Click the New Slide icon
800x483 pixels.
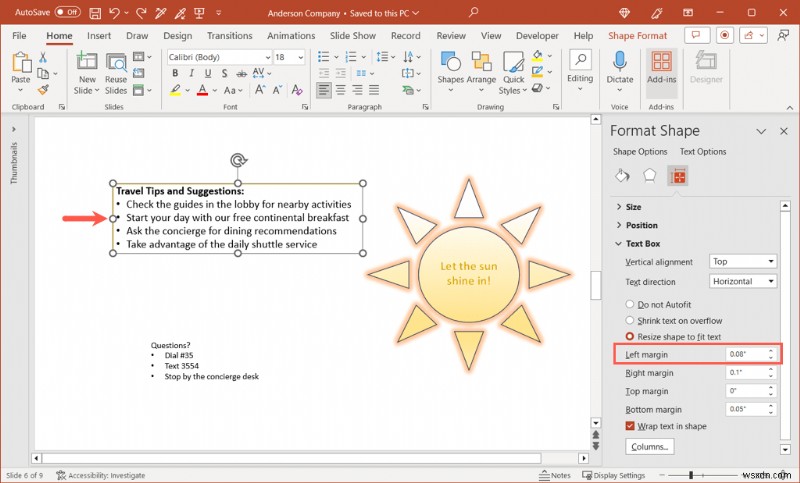click(87, 61)
